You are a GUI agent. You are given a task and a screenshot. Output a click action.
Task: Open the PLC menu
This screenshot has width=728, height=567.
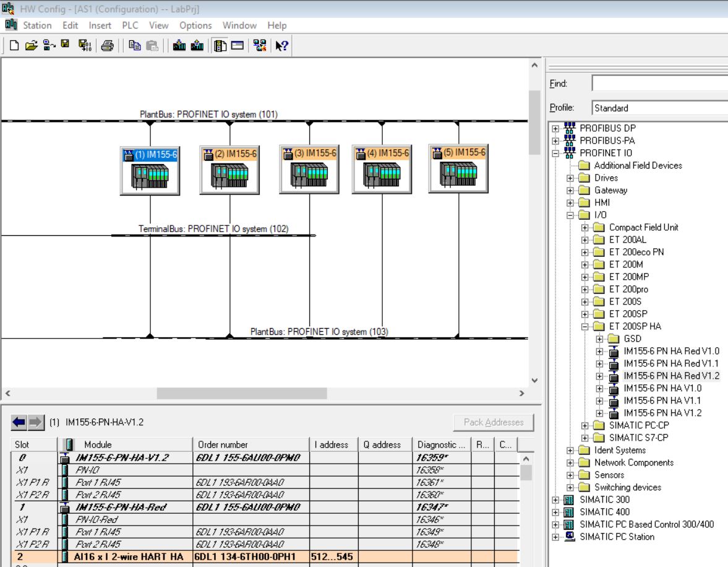point(130,25)
